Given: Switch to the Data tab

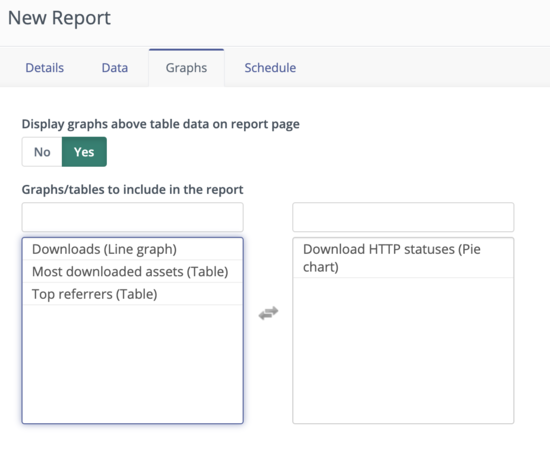Looking at the screenshot, I should tap(115, 68).
